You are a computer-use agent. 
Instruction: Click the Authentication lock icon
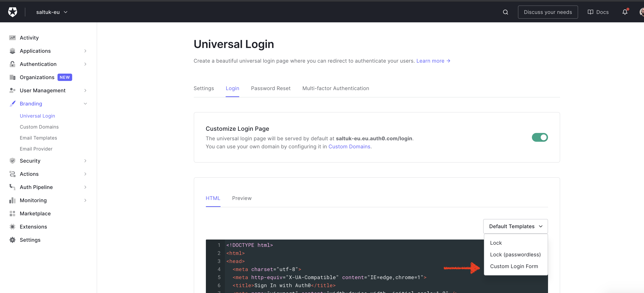click(12, 64)
